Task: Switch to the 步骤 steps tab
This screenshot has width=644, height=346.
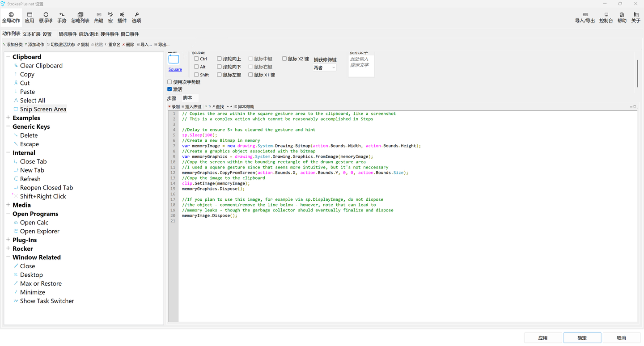Action: coord(172,98)
